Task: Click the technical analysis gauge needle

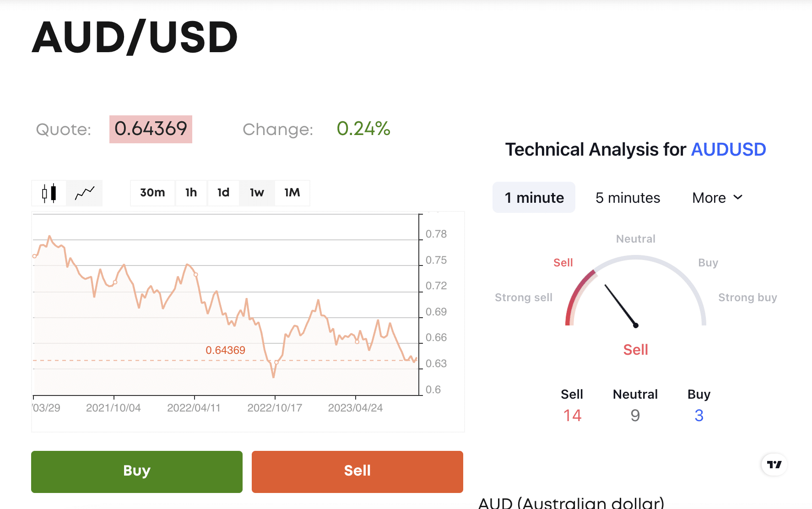Action: [x=621, y=305]
